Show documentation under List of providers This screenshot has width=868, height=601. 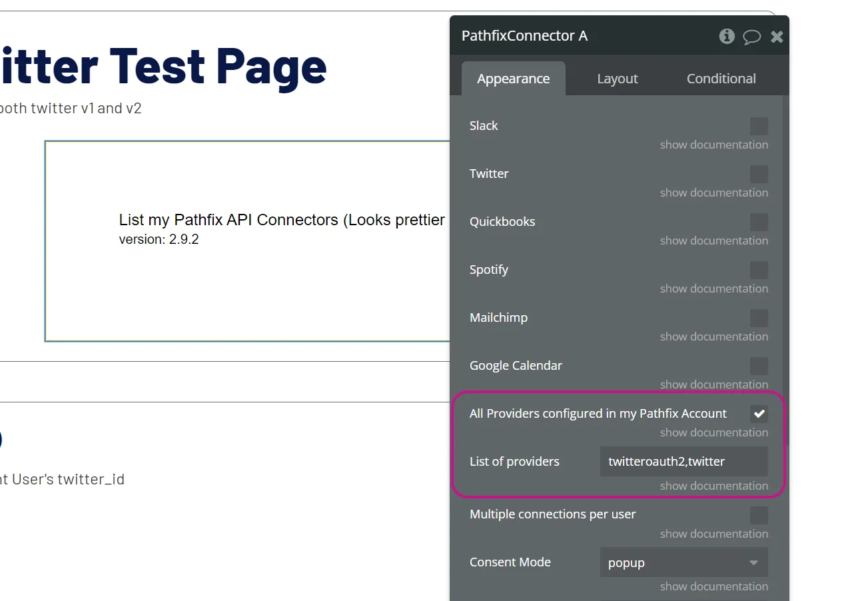(x=714, y=486)
